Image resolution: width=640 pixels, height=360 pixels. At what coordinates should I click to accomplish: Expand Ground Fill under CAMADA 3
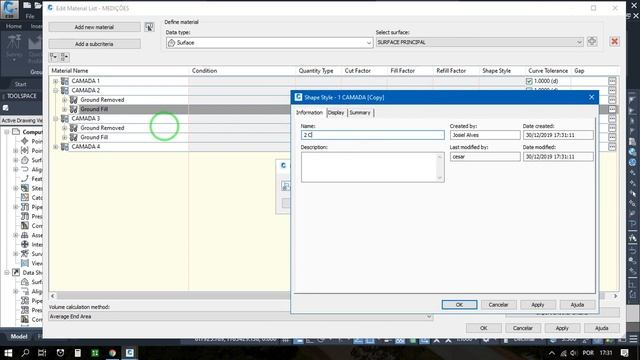click(64, 138)
